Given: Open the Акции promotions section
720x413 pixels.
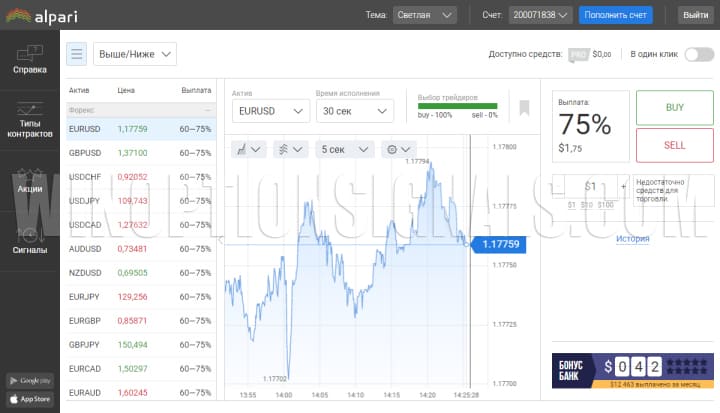Looking at the screenshot, I should tap(29, 180).
